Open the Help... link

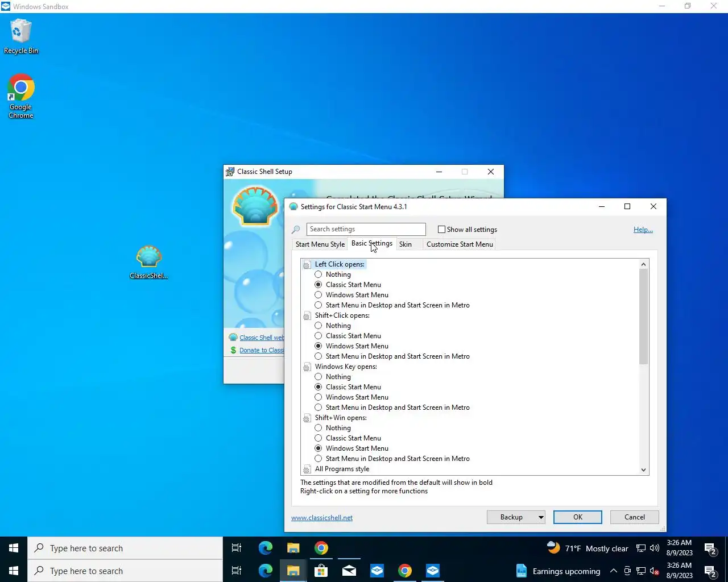pyautogui.click(x=643, y=230)
